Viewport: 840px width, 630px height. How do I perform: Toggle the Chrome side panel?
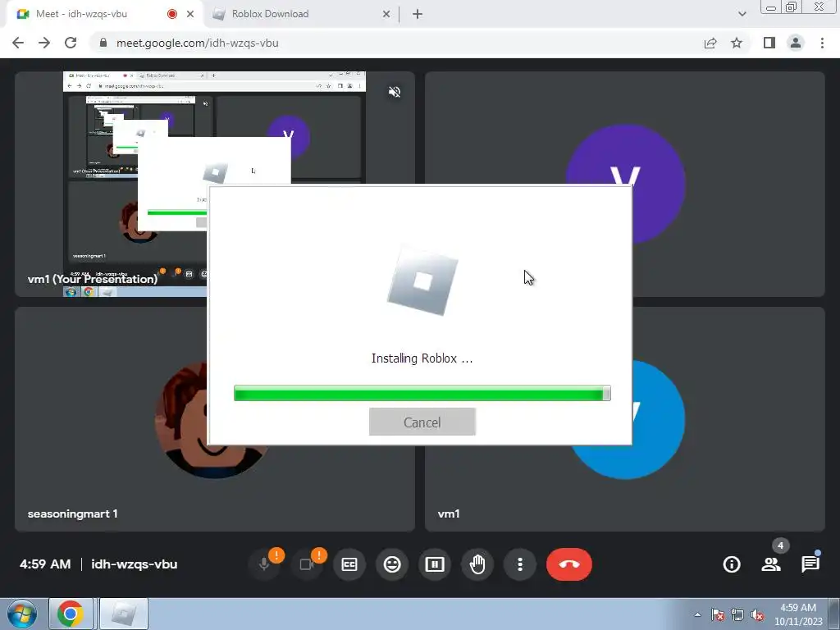[x=769, y=43]
